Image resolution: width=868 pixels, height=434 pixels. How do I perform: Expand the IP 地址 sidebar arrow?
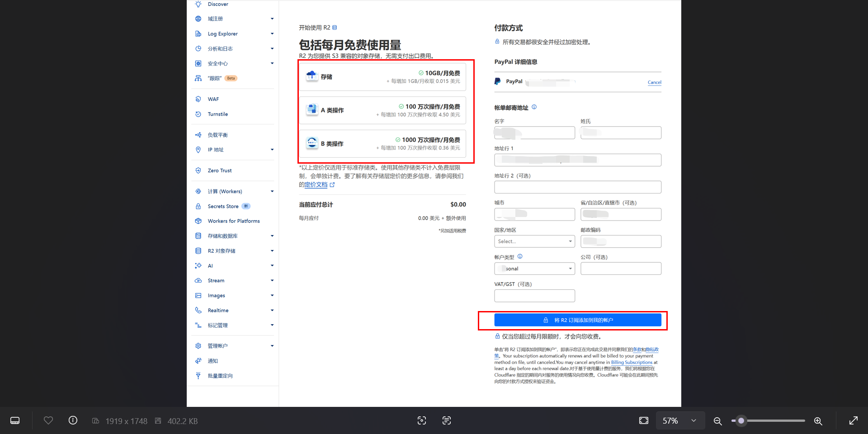click(272, 150)
